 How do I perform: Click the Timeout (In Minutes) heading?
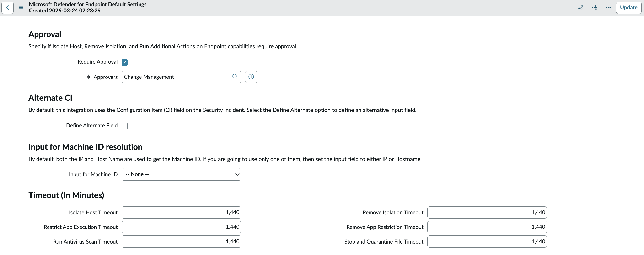[x=66, y=195]
